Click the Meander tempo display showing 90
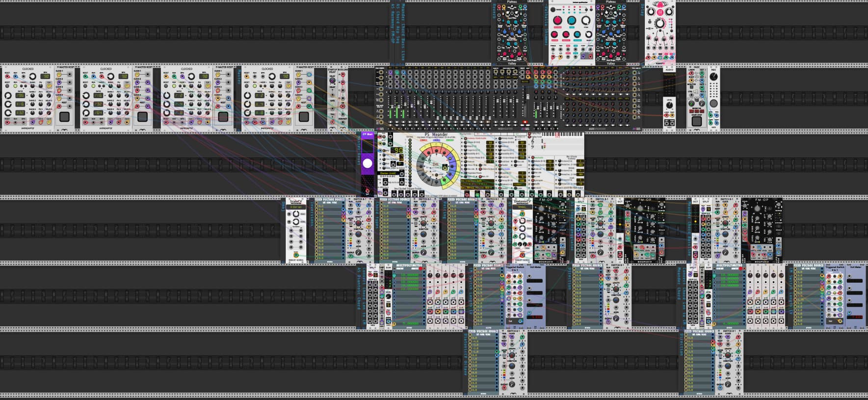 (395, 150)
